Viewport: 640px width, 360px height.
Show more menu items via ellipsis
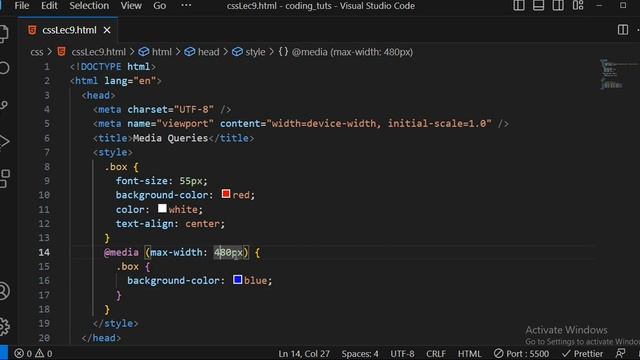pyautogui.click(x=186, y=6)
